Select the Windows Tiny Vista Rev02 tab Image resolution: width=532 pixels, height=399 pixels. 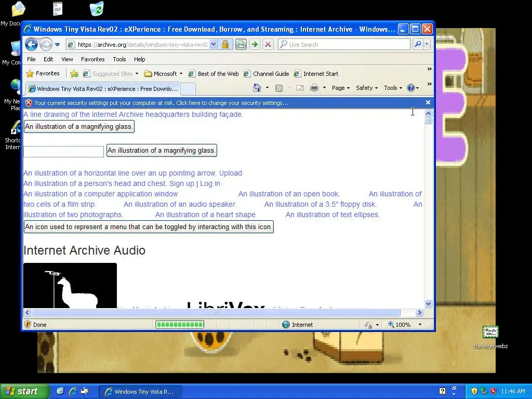coord(103,88)
